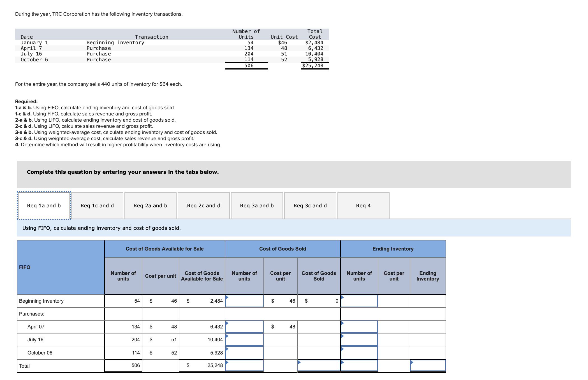The image size is (588, 380).
Task: Click Total ending inventory units input
Action: [x=359, y=365]
